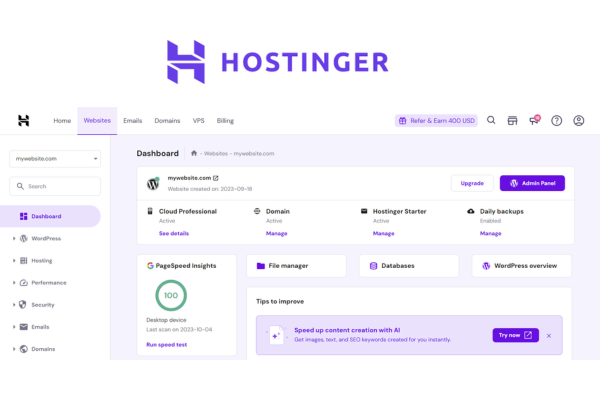Click 'Enabled' status under Daily backups
Screen dimensions: 600x400
[x=490, y=221]
